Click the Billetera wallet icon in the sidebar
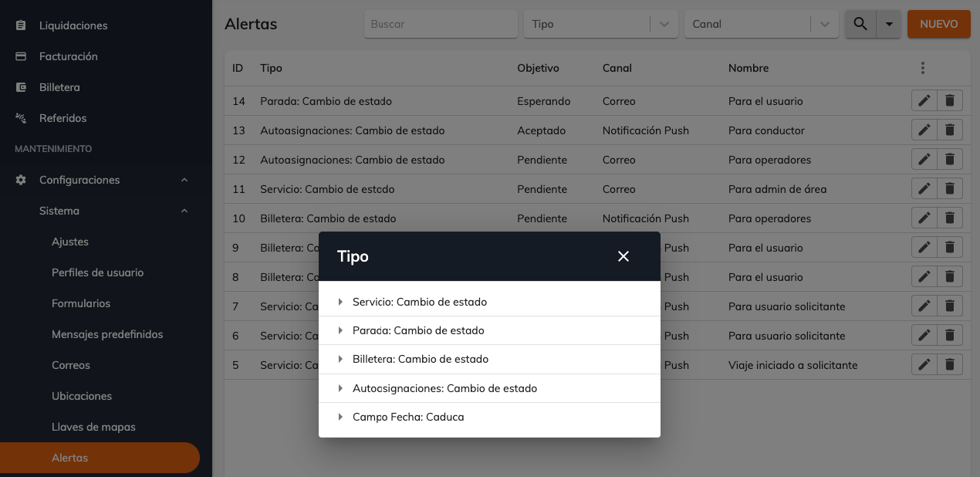Screen dimensions: 980x477 pyautogui.click(x=22, y=87)
